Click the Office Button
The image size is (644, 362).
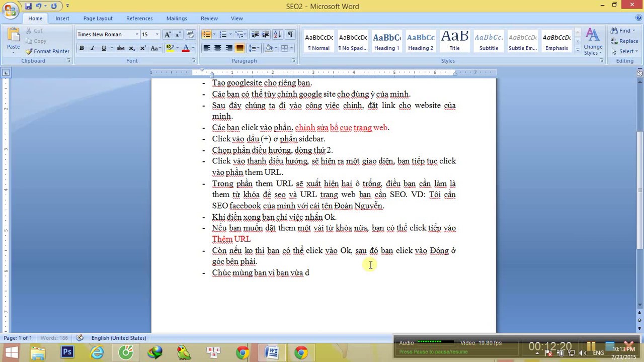[x=10, y=10]
